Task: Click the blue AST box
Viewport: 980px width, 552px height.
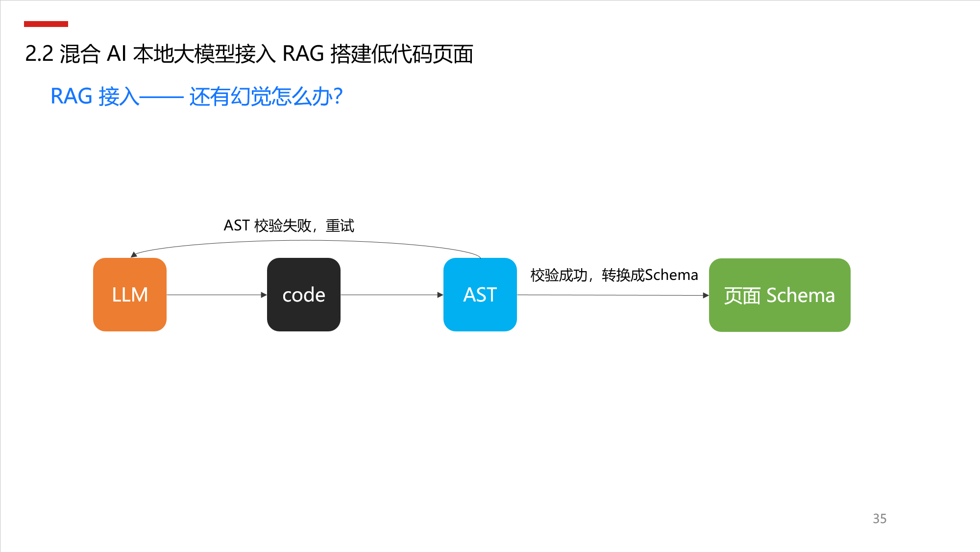Action: click(x=480, y=295)
